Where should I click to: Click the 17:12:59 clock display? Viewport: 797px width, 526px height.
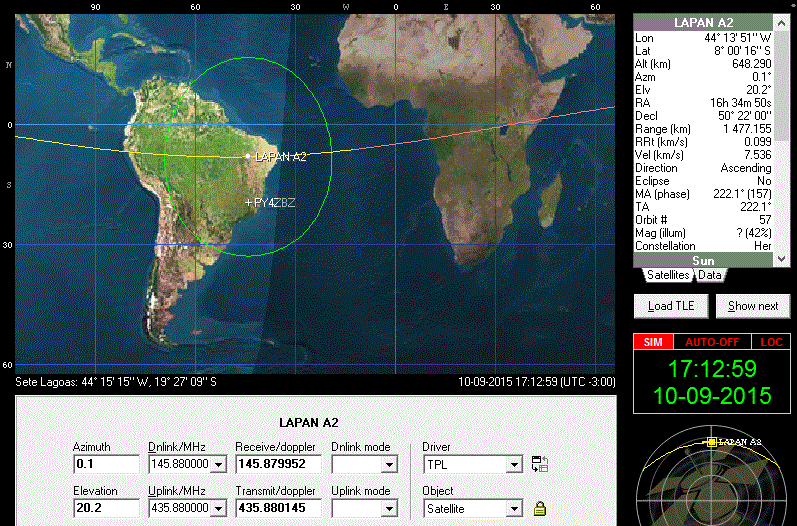coord(712,369)
